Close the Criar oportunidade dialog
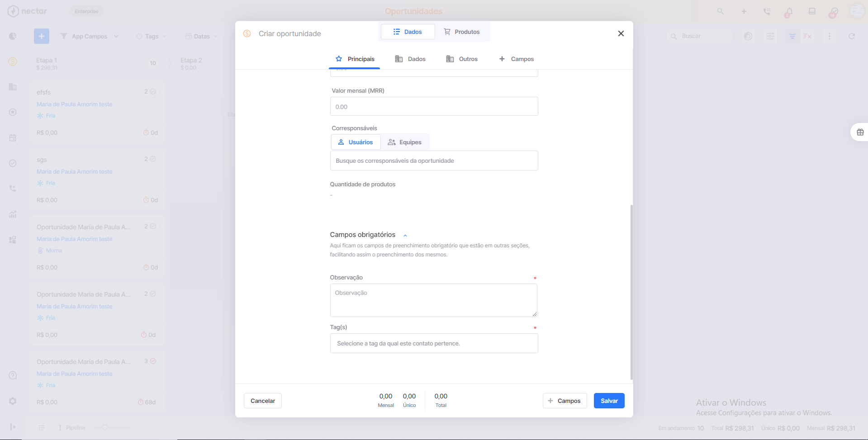The image size is (868, 440). 621,33
